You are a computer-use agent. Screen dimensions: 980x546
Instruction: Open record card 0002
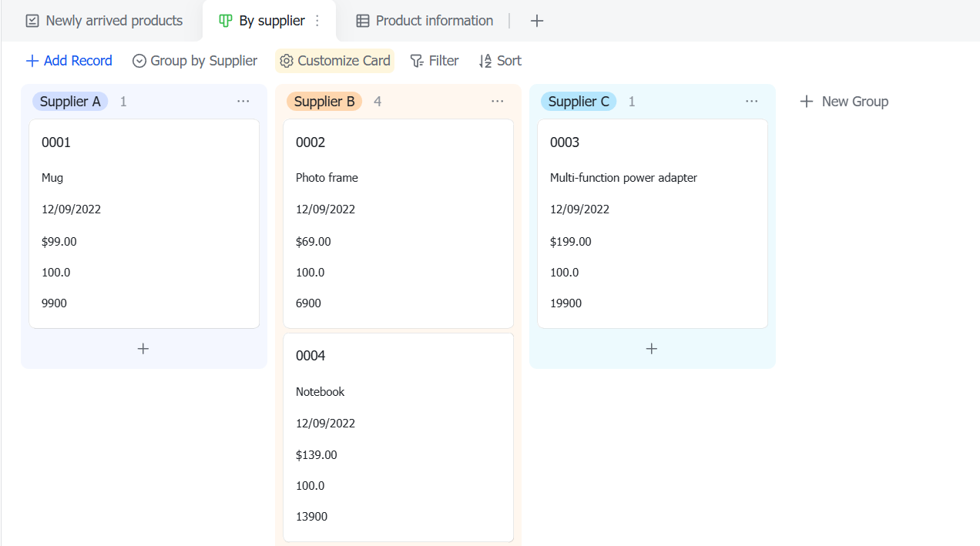pyautogui.click(x=398, y=223)
